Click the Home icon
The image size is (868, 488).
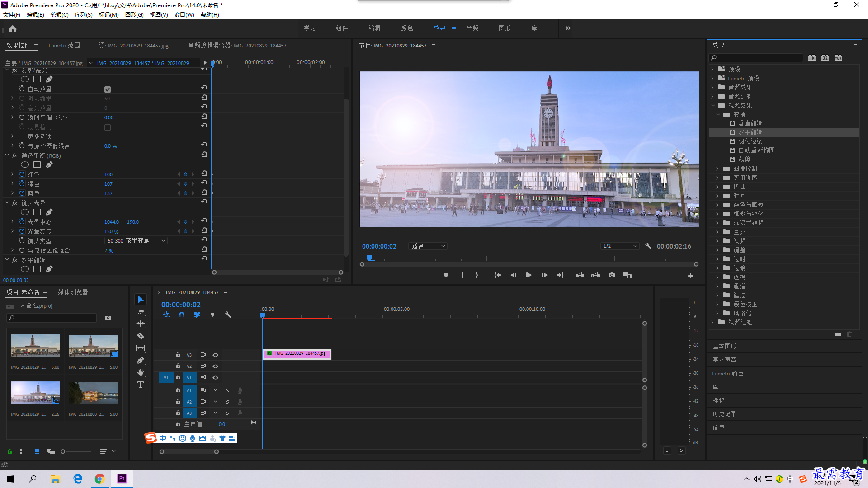click(x=13, y=28)
